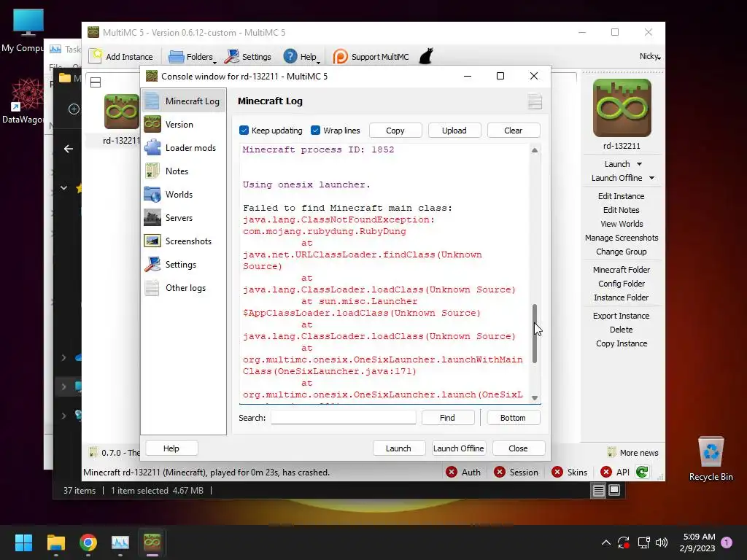
Task: Click the Find button
Action: (447, 418)
